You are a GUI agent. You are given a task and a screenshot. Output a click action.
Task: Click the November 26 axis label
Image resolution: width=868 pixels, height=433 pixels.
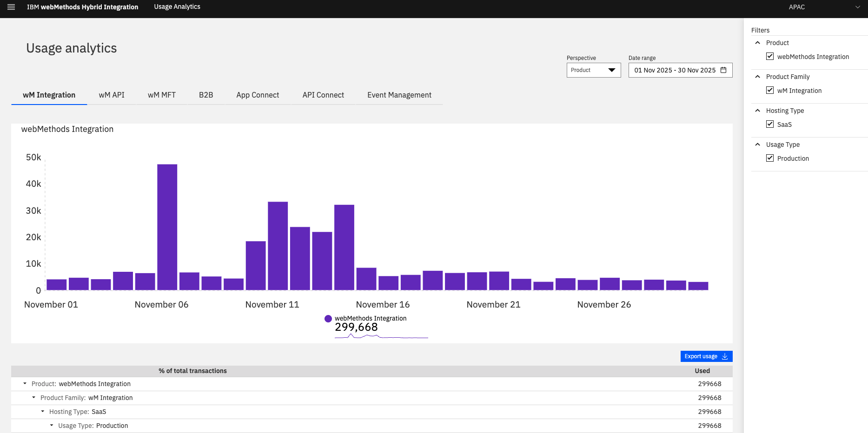tap(604, 305)
